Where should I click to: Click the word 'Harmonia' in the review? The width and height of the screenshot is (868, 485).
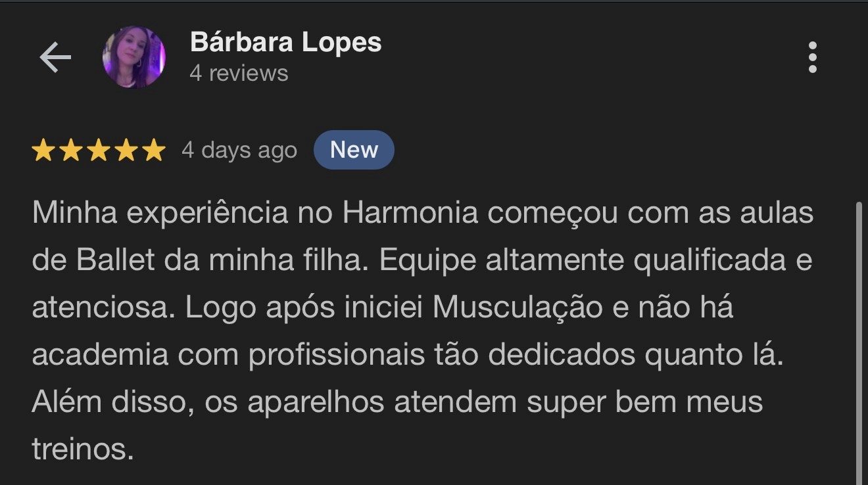(x=410, y=213)
